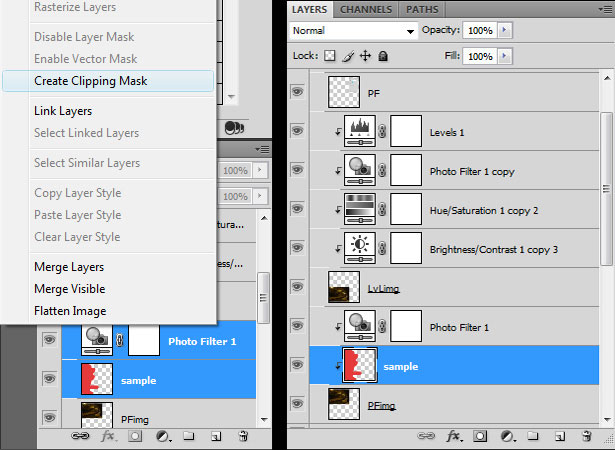Click fx layer style icon, left panel
Image resolution: width=615 pixels, height=450 pixels.
pyautogui.click(x=108, y=436)
